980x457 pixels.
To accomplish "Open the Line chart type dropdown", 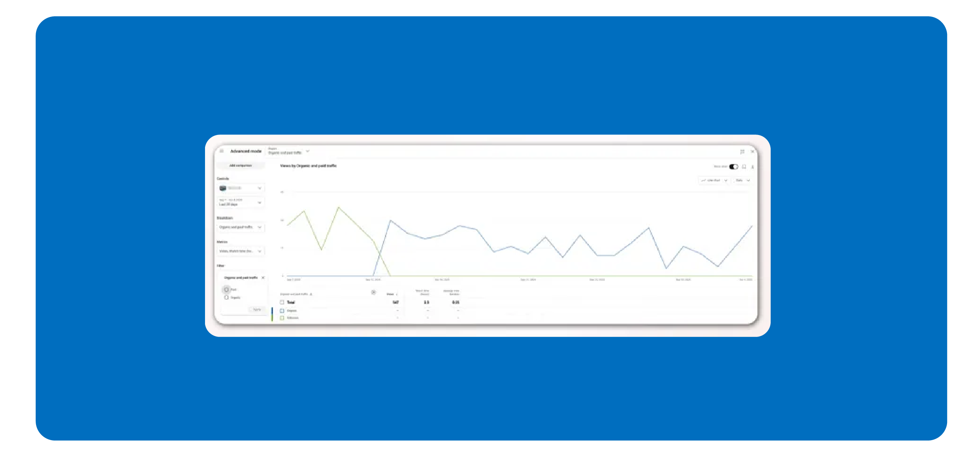I will coord(714,180).
